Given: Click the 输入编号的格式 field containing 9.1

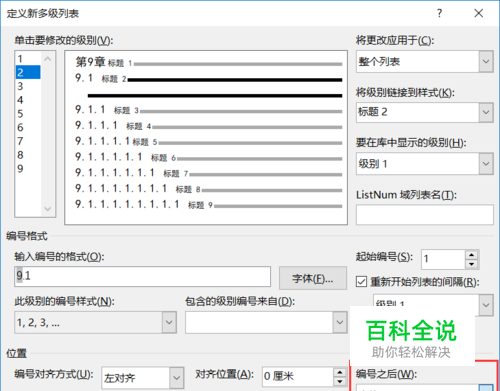Looking at the screenshot, I should [x=142, y=276].
